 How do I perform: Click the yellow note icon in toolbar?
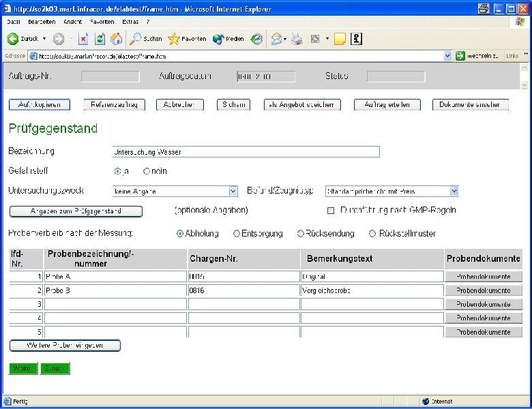[340, 39]
